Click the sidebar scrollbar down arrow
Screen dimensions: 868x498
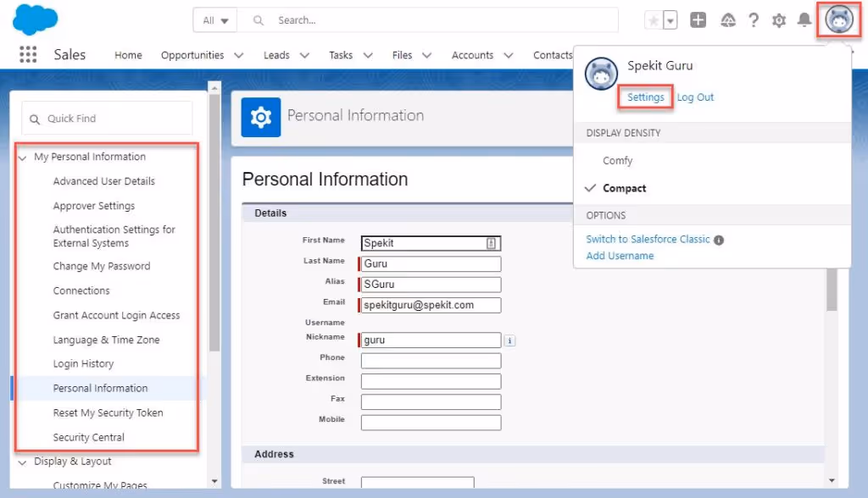(214, 482)
